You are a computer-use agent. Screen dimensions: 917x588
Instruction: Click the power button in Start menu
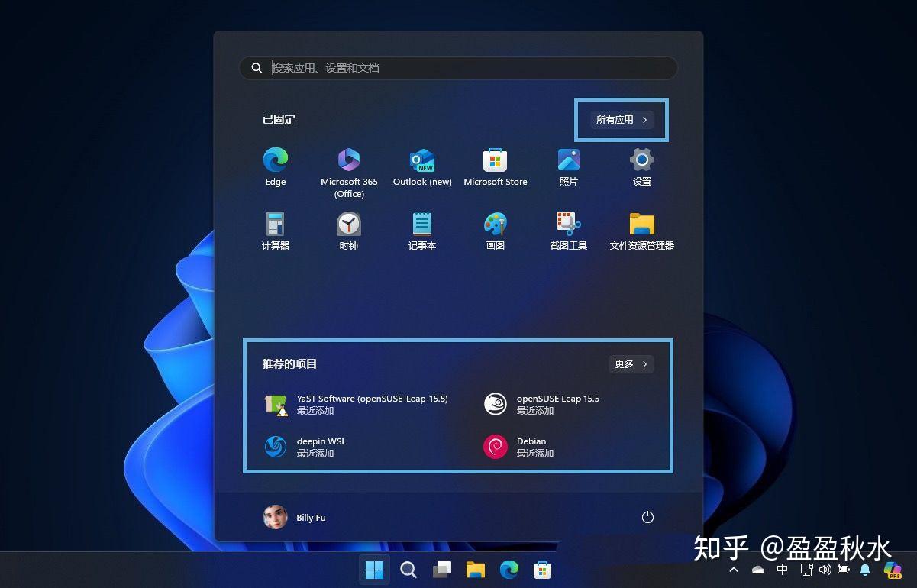click(x=647, y=517)
